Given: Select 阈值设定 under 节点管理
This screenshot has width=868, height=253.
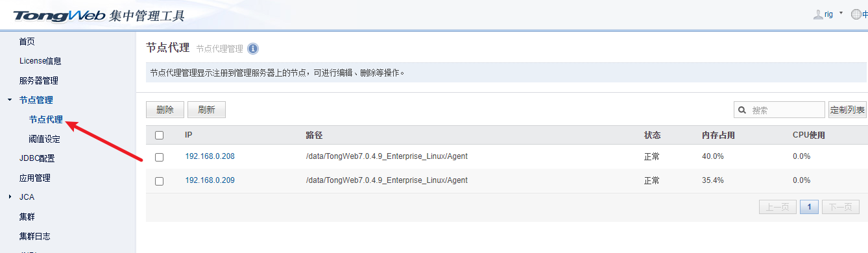Looking at the screenshot, I should point(44,139).
